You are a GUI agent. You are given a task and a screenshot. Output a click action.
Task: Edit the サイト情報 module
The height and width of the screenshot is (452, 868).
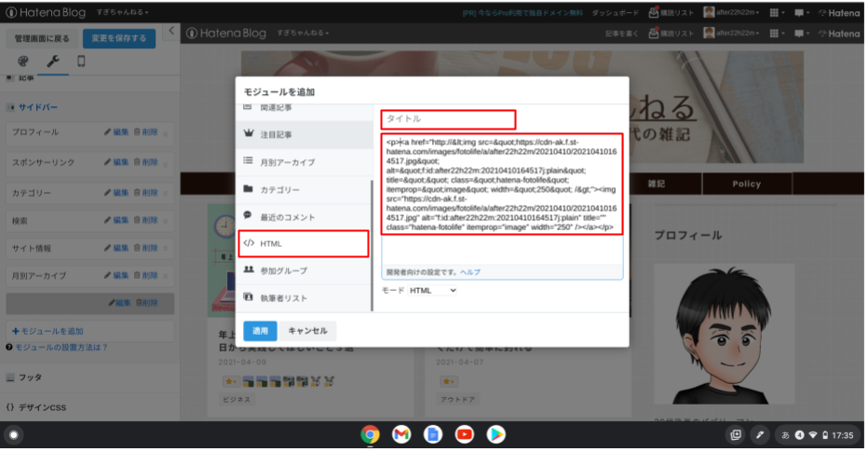pos(116,248)
